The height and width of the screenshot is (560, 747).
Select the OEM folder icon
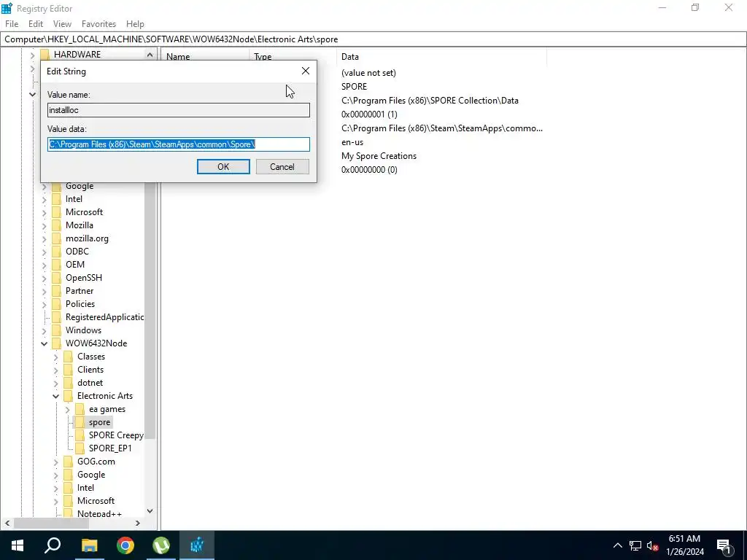click(x=57, y=265)
